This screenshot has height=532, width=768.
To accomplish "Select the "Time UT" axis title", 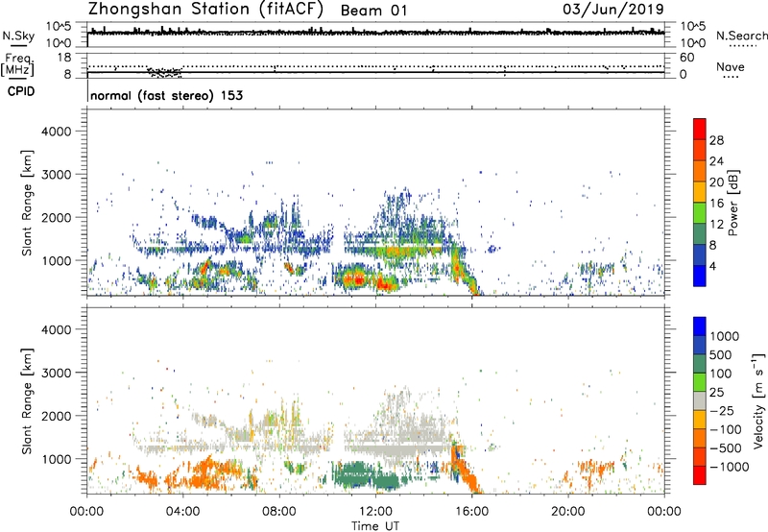I will tap(375, 526).
